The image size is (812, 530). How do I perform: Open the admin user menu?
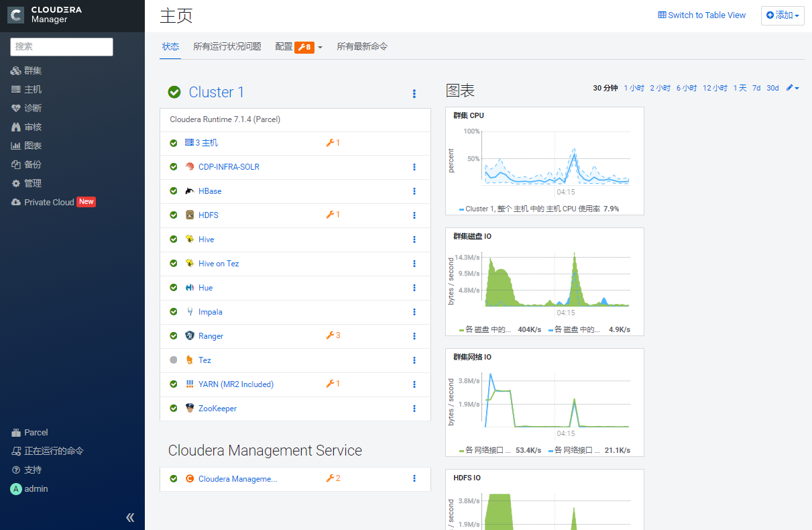30,489
